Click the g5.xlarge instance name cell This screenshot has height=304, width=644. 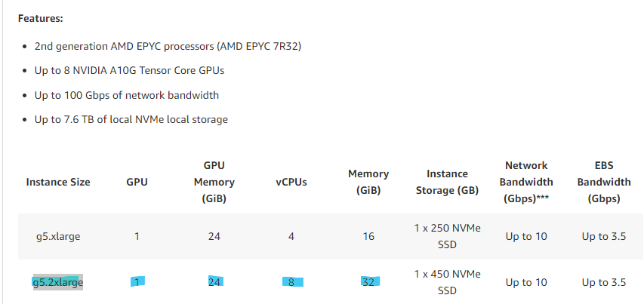(x=57, y=236)
